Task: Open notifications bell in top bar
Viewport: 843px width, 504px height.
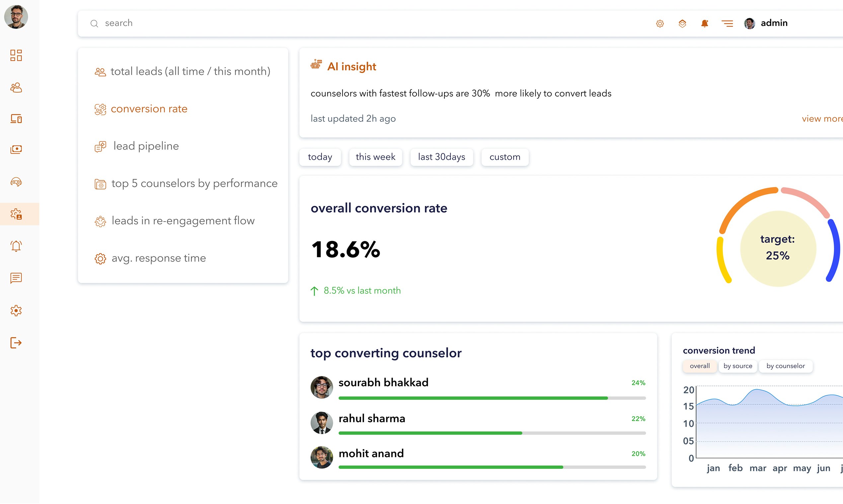Action: [x=704, y=24]
